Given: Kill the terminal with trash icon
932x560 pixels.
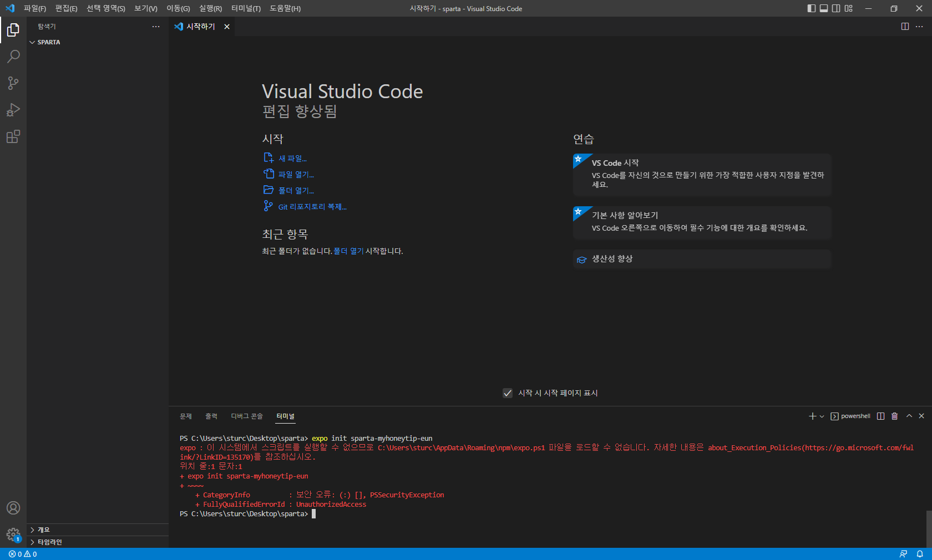Looking at the screenshot, I should coord(894,416).
